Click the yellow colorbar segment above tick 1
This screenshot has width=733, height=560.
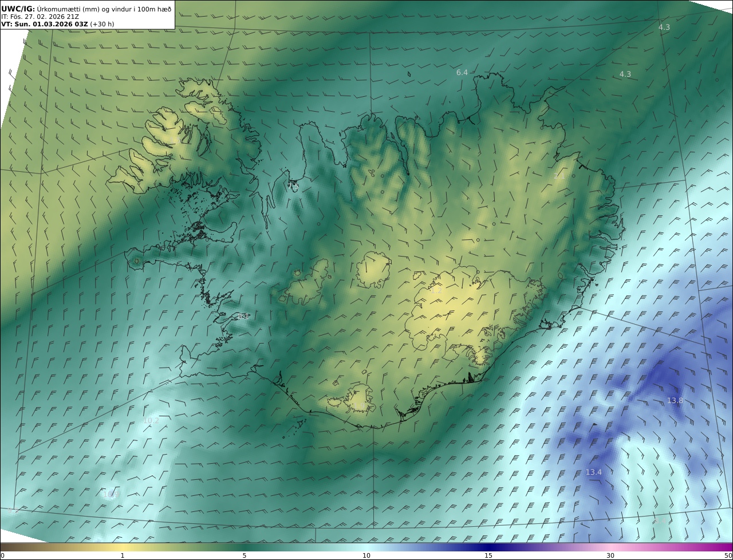click(x=122, y=547)
